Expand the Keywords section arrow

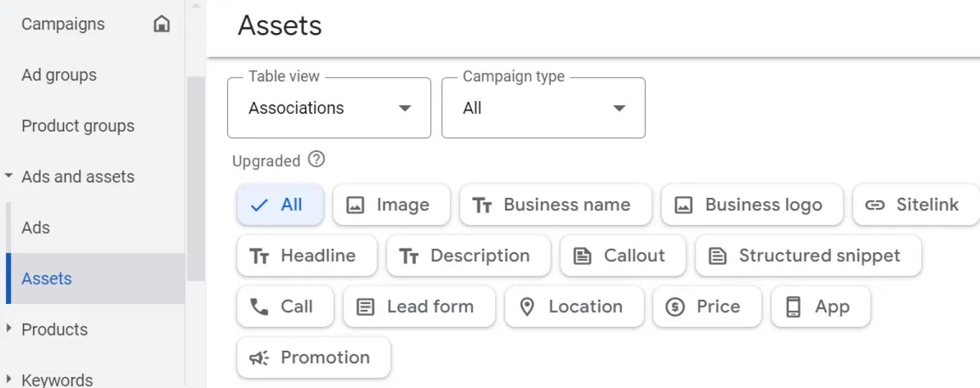pyautogui.click(x=9, y=379)
